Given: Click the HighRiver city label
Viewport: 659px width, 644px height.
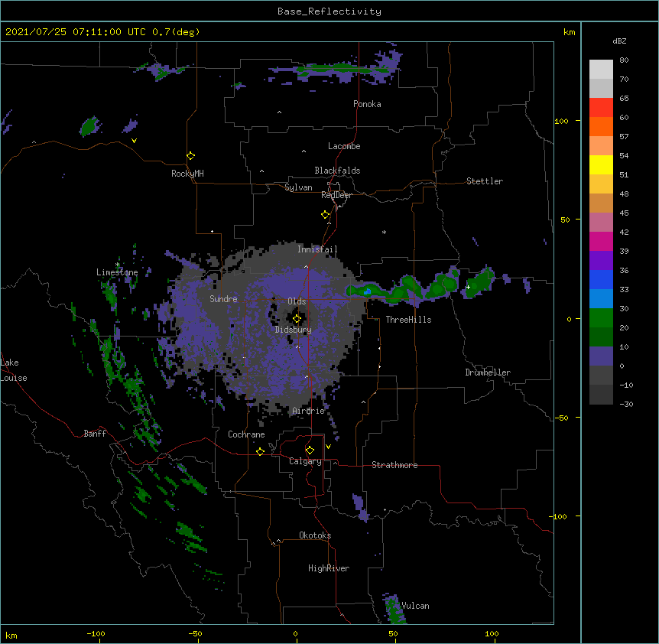Looking at the screenshot, I should pos(329,568).
